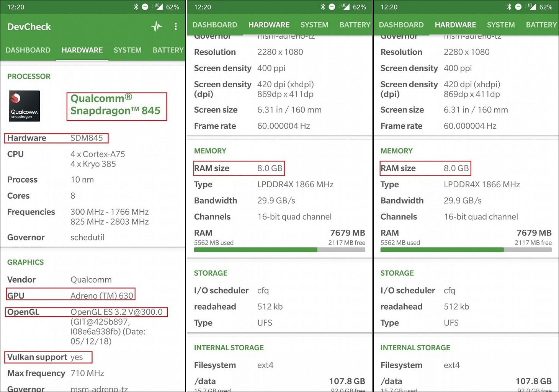Screen dimensions: 559x392
Task: Tap OpenGL ES 3.2 version value
Action: [116, 312]
